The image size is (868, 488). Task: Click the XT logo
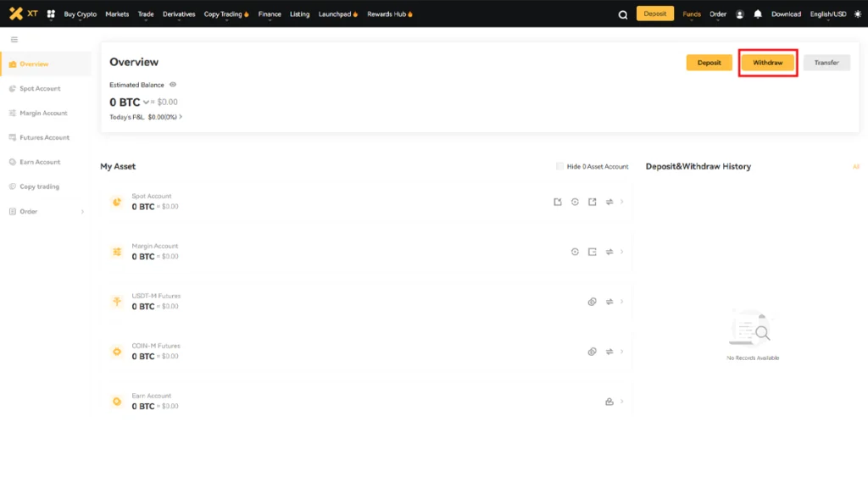[x=23, y=14]
